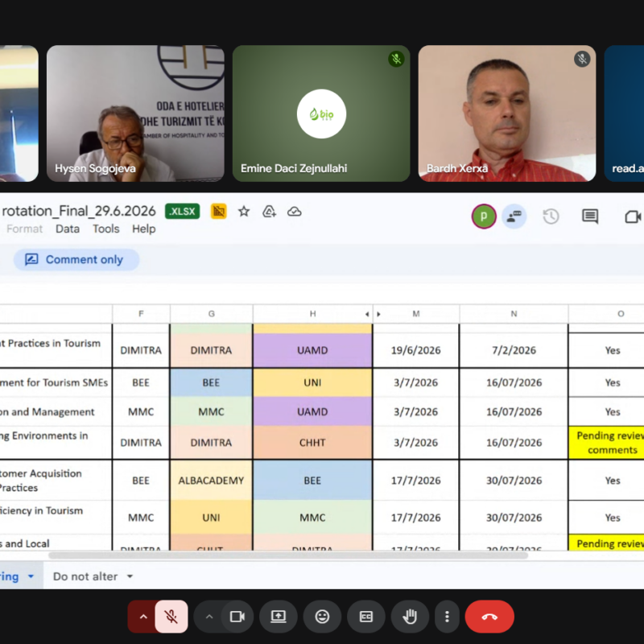Open dropdown arrow on the active sheet tab

click(x=31, y=576)
